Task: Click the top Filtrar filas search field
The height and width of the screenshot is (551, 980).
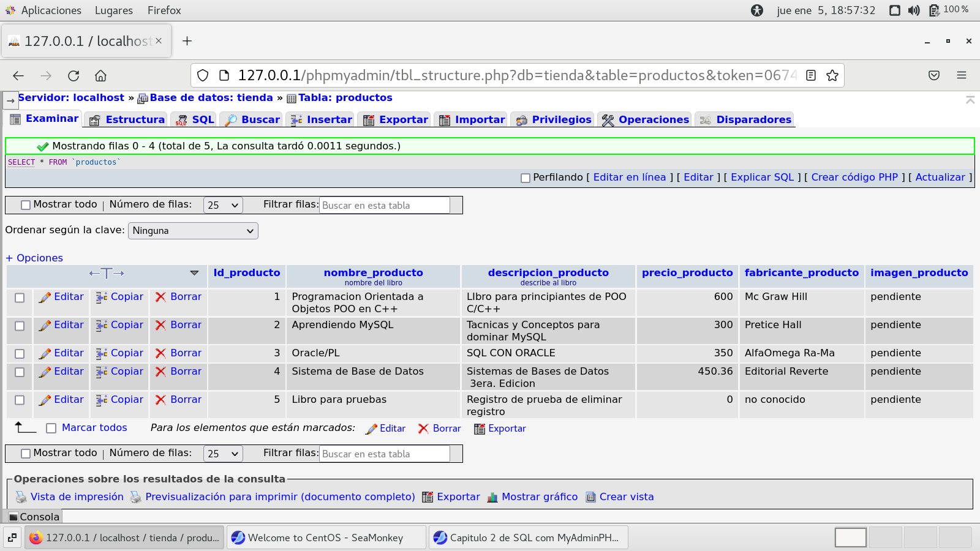Action: (x=384, y=205)
